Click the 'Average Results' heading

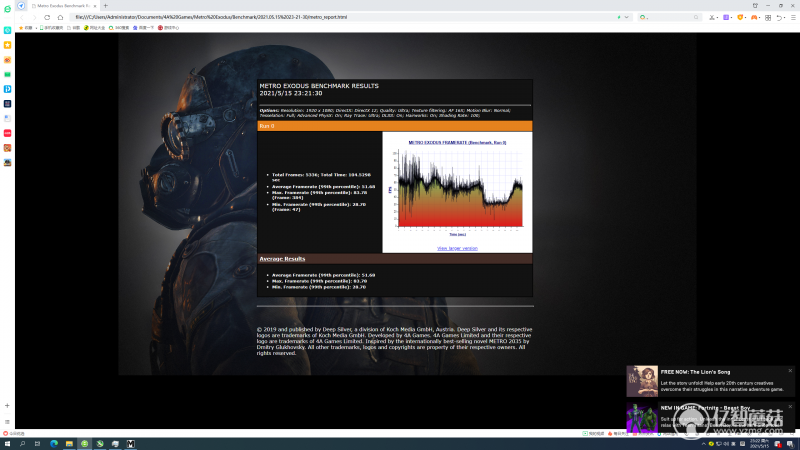282,259
